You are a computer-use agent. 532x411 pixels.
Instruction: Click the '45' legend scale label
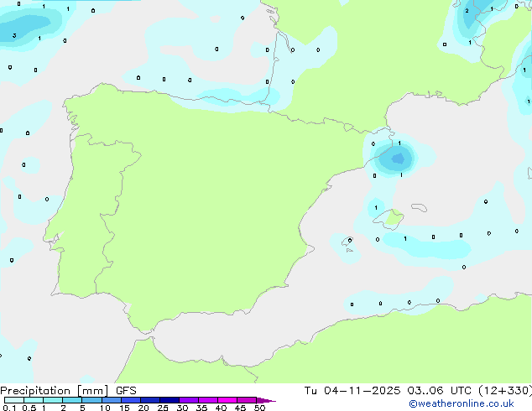coord(240,408)
